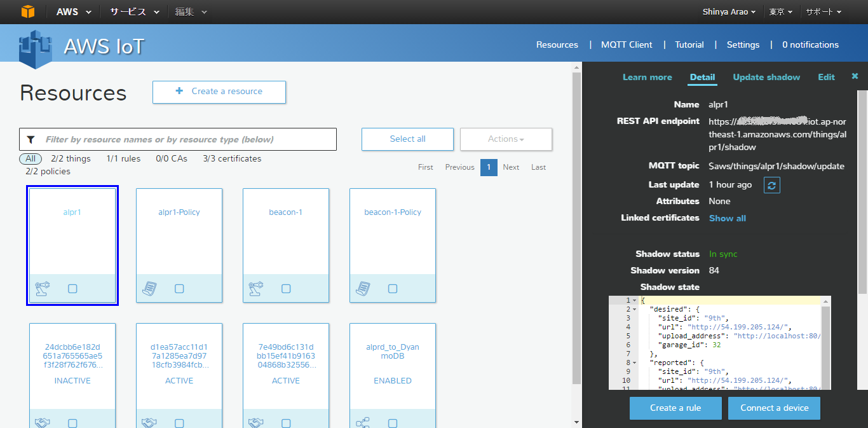Click the handshake certificate icon on d1ea57acc11d1 card
The image size is (868, 428).
coord(149,423)
